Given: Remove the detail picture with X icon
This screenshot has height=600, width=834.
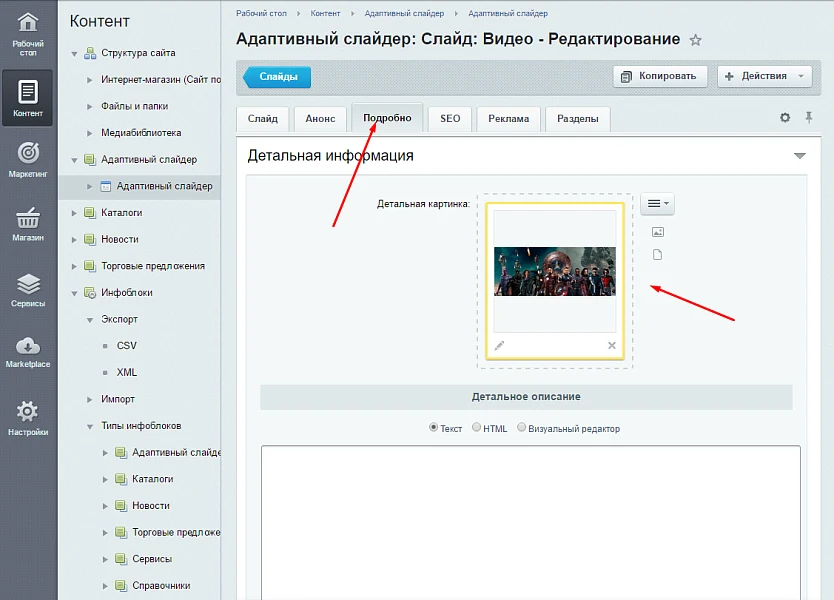Looking at the screenshot, I should point(612,346).
